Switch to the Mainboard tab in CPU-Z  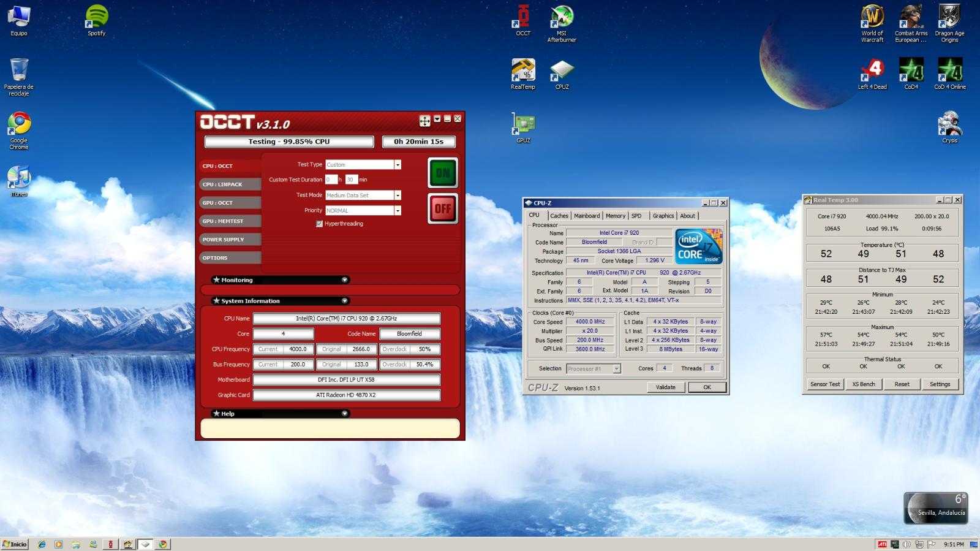(587, 216)
